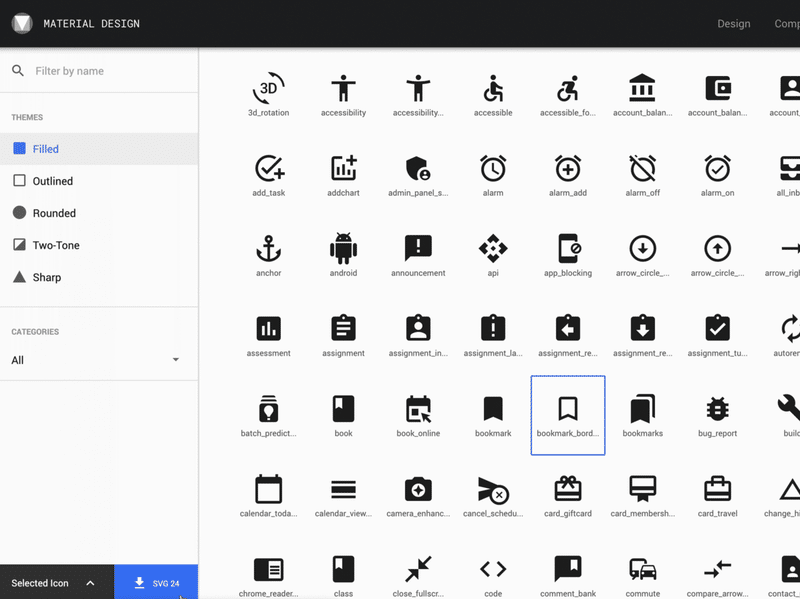Viewport: 800px width, 599px height.
Task: Click the code brackets icon
Action: pos(493,569)
